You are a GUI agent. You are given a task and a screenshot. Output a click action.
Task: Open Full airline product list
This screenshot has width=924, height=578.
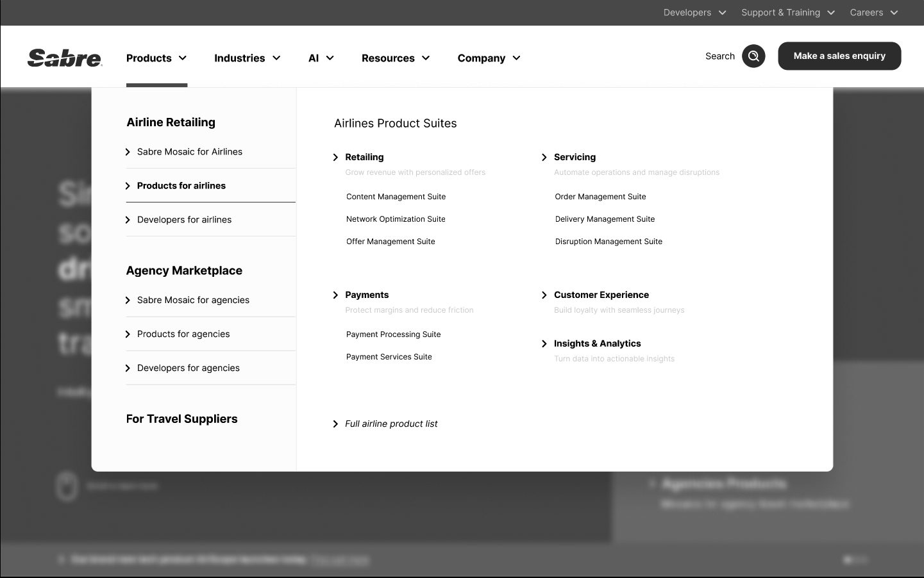[x=391, y=424]
